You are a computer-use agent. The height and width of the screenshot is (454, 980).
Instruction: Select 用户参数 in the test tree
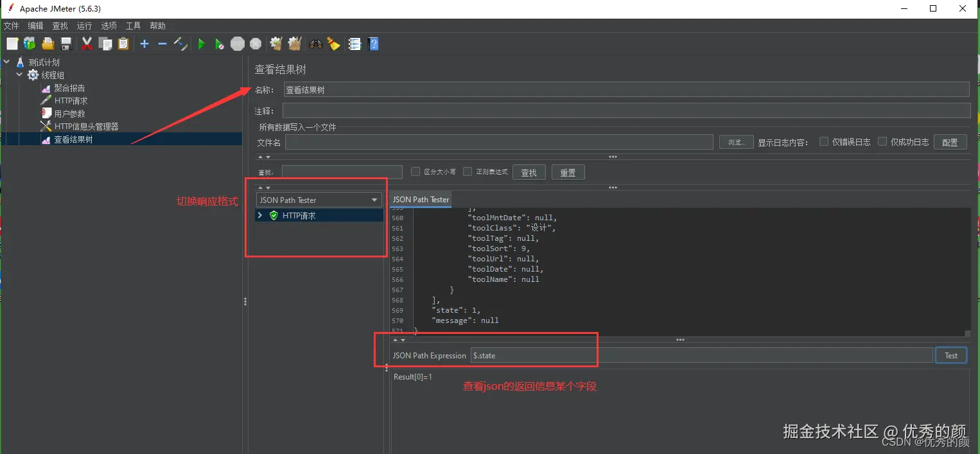(69, 114)
